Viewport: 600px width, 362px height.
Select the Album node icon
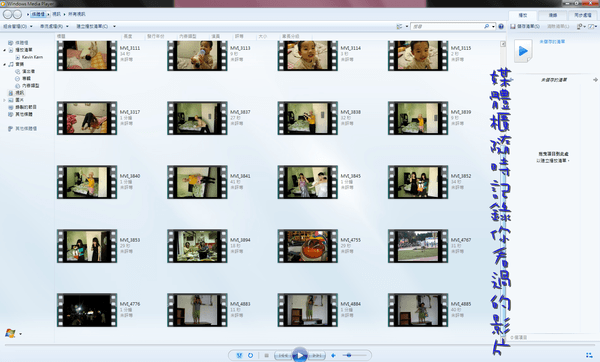(18, 78)
